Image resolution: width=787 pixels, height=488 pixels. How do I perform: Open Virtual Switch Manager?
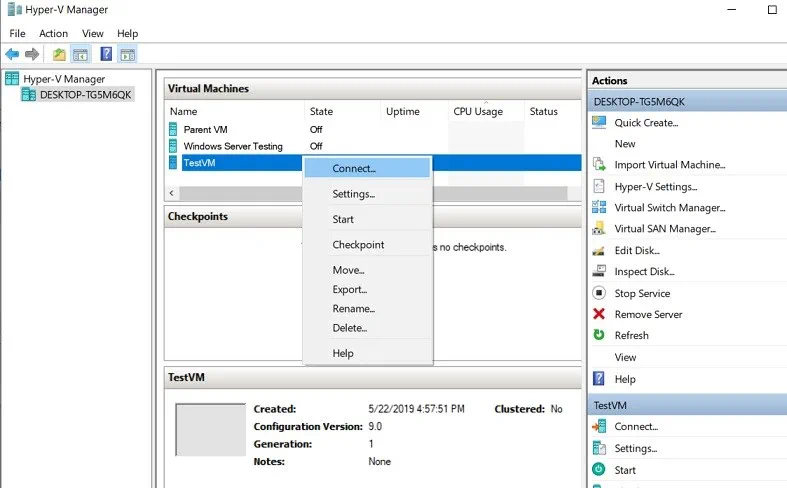(669, 208)
